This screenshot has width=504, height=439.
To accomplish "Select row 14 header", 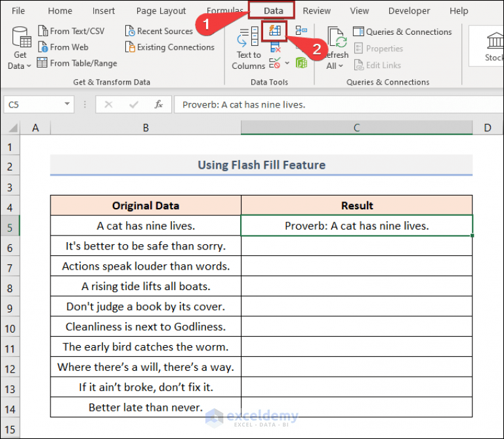I will (10, 409).
